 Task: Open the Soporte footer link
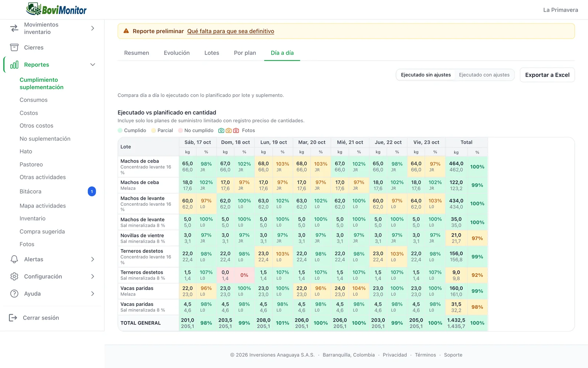pyautogui.click(x=453, y=355)
